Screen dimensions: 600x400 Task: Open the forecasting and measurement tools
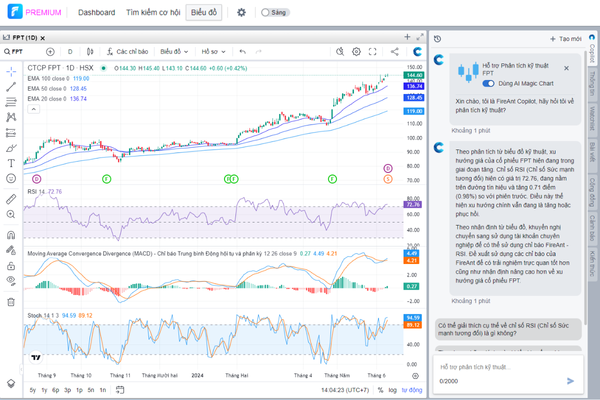(11, 133)
